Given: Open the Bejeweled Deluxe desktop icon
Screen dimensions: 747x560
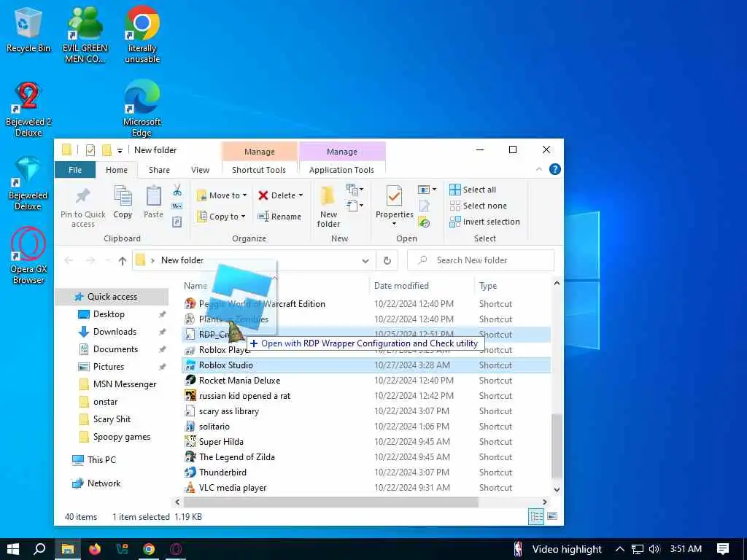Looking at the screenshot, I should 28,183.
